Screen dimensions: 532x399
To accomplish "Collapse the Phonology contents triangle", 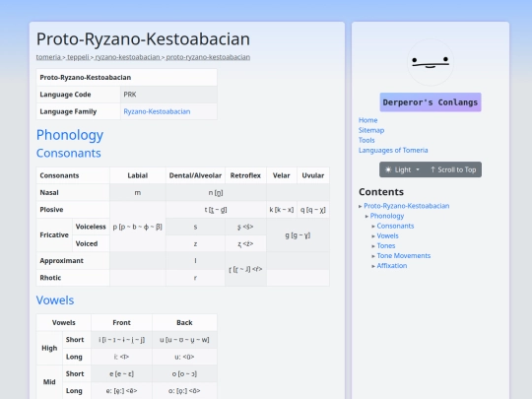I will (366, 216).
